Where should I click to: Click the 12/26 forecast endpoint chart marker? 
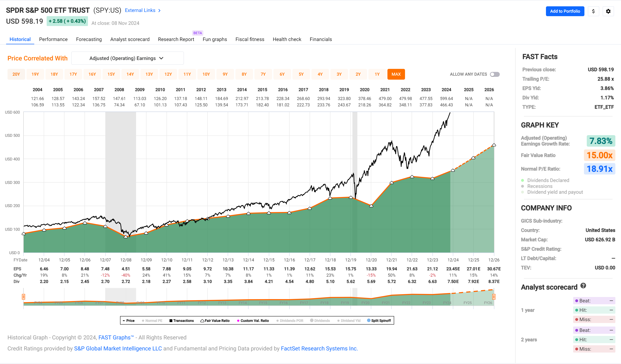pyautogui.click(x=494, y=145)
